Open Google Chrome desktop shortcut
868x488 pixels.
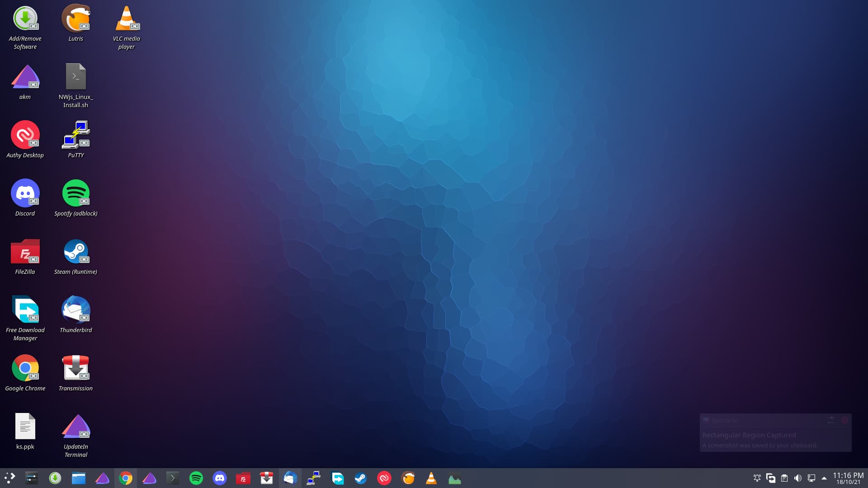25,372
